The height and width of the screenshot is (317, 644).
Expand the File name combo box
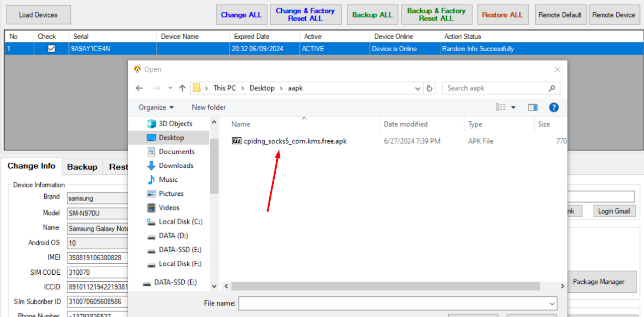(x=553, y=303)
